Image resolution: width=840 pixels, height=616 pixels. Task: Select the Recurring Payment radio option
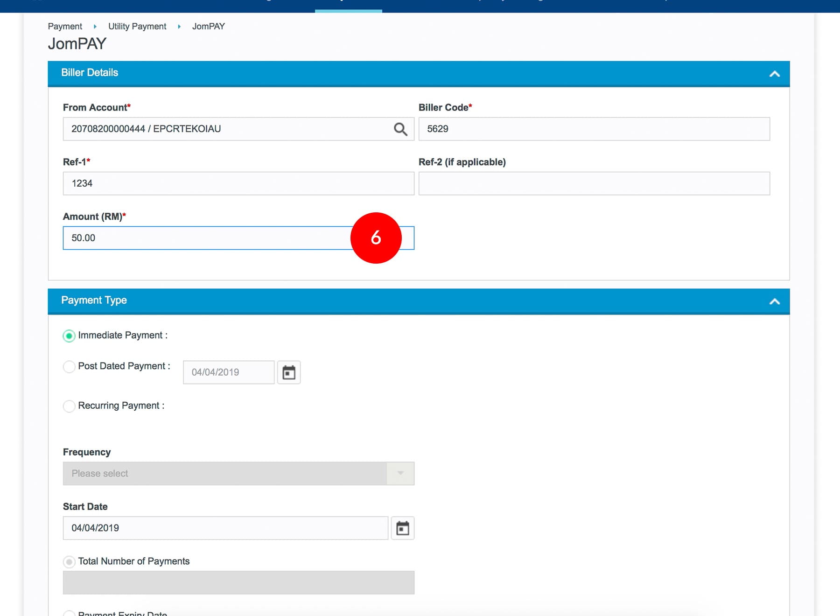point(69,406)
